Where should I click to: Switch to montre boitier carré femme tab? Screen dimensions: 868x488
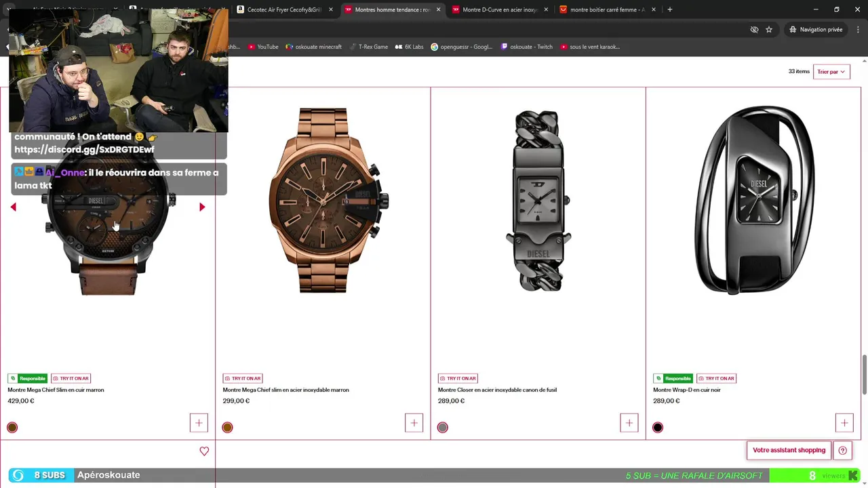[607, 9]
